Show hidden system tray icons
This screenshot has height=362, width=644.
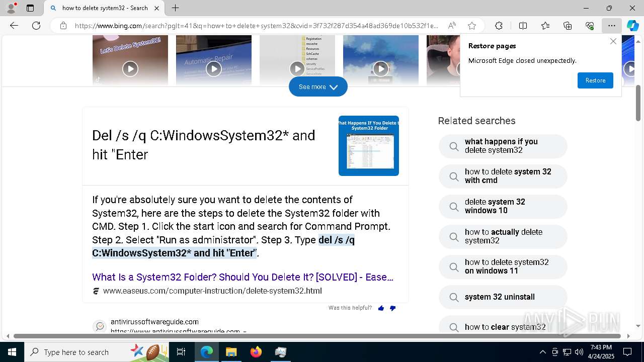542,352
